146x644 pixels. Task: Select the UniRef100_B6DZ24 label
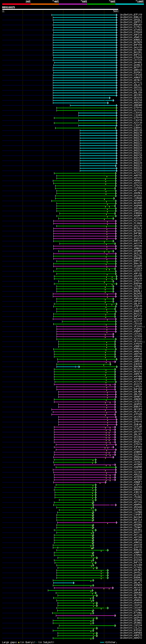[131, 170]
